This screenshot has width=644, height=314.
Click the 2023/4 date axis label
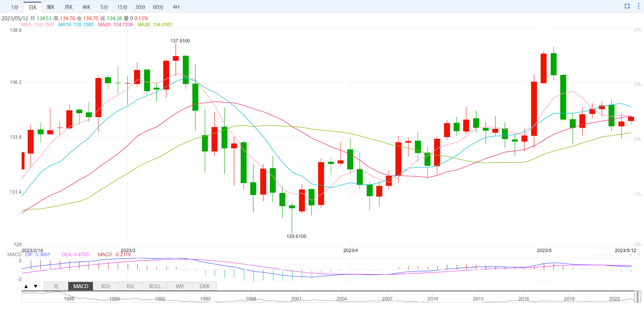[350, 250]
